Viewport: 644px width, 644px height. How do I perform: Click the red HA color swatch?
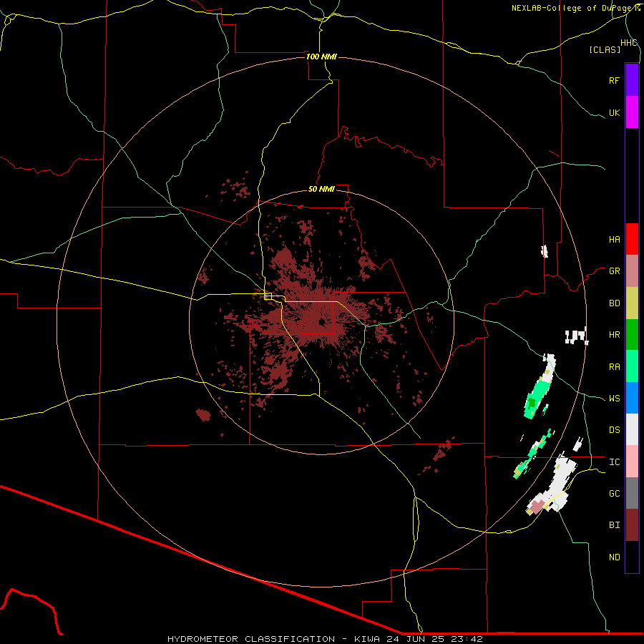pyautogui.click(x=632, y=239)
